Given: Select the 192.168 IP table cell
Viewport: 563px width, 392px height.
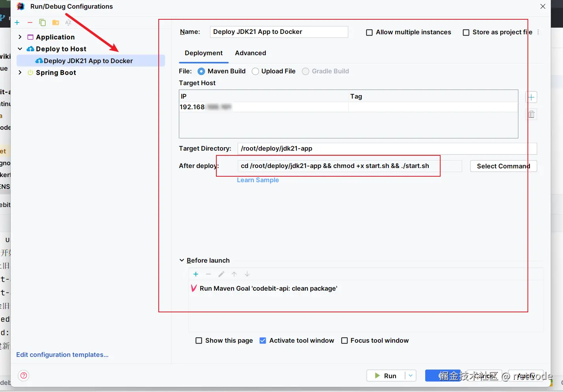Looking at the screenshot, I should click(264, 107).
